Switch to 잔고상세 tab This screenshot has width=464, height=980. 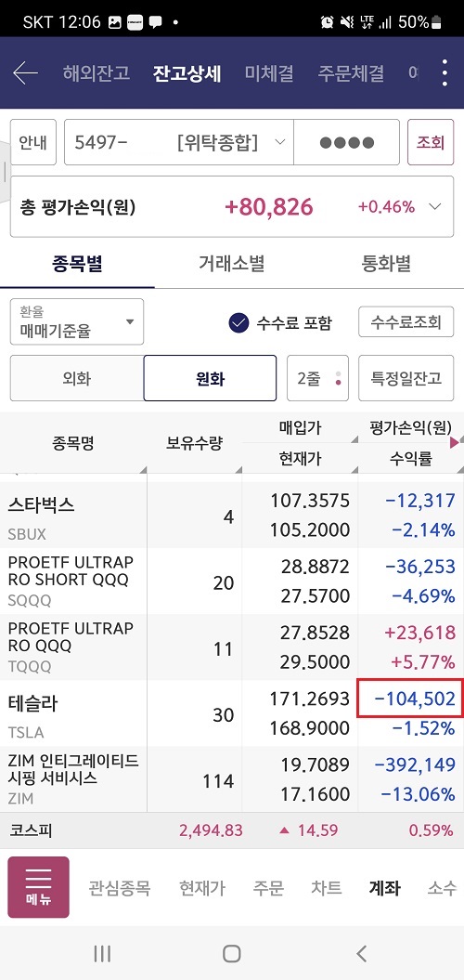[187, 73]
